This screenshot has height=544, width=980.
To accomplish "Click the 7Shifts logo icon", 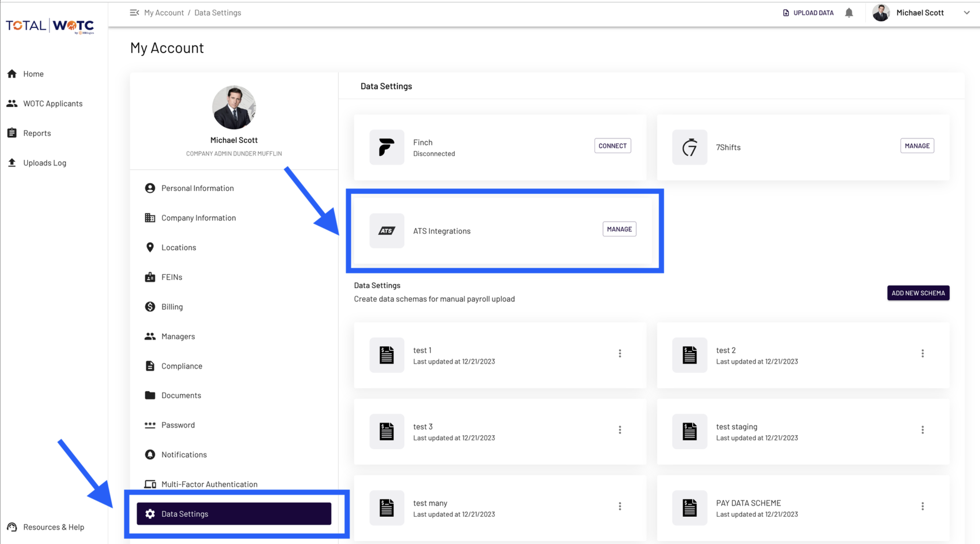I will coord(689,147).
